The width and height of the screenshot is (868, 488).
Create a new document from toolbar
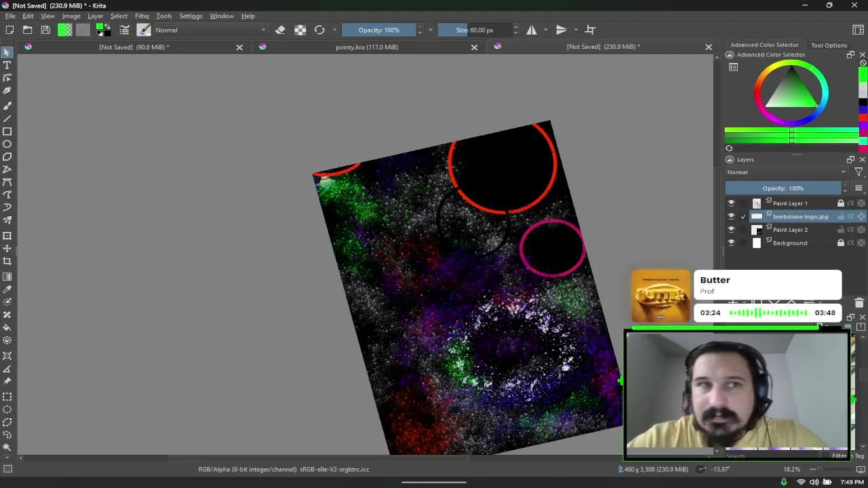click(9, 30)
